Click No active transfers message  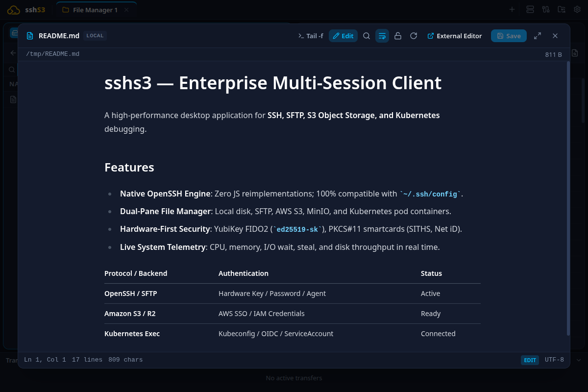coord(294,378)
